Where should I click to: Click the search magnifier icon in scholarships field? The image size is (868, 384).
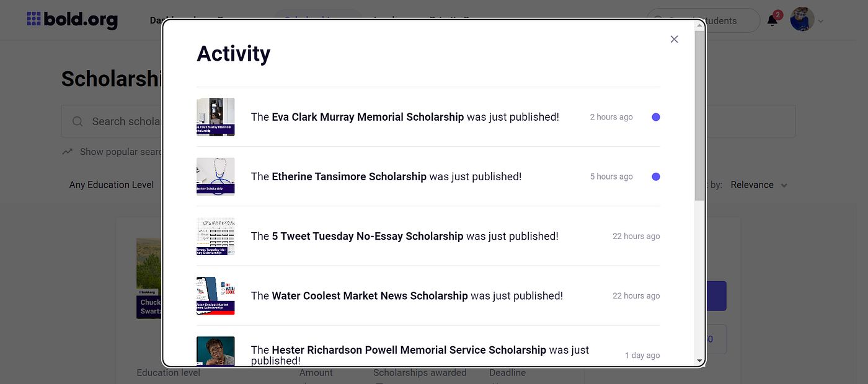77,121
